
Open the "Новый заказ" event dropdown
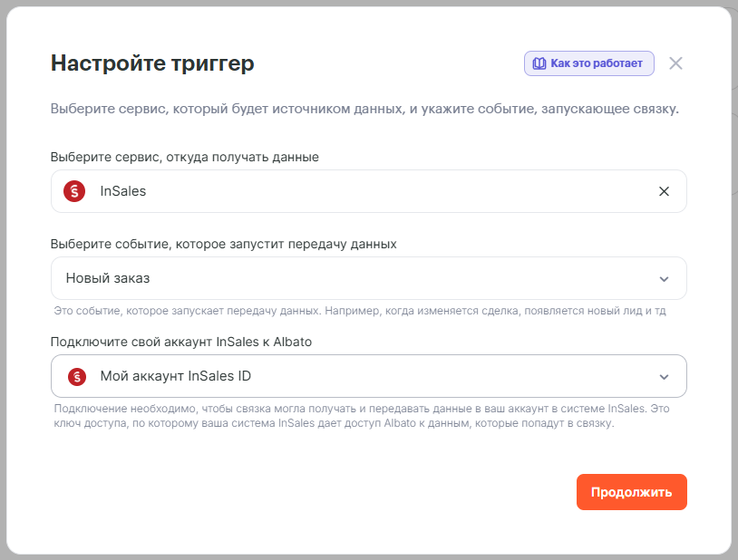click(363, 278)
